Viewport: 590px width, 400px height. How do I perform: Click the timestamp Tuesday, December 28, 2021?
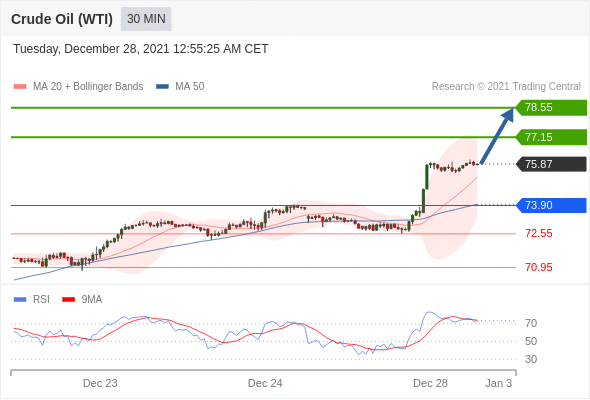click(91, 49)
